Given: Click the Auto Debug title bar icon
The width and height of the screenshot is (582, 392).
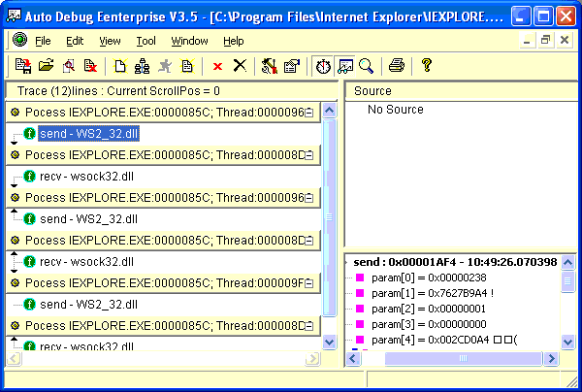Looking at the screenshot, I should pos(14,16).
